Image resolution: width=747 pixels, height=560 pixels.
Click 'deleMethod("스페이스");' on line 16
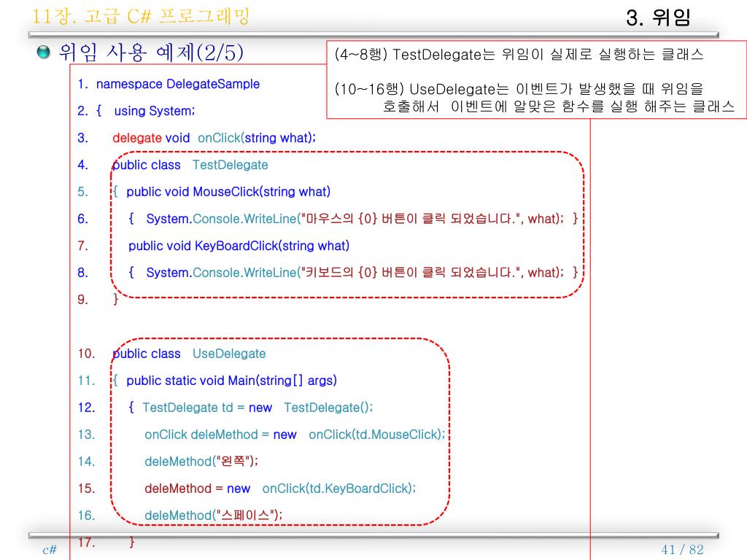(x=214, y=516)
